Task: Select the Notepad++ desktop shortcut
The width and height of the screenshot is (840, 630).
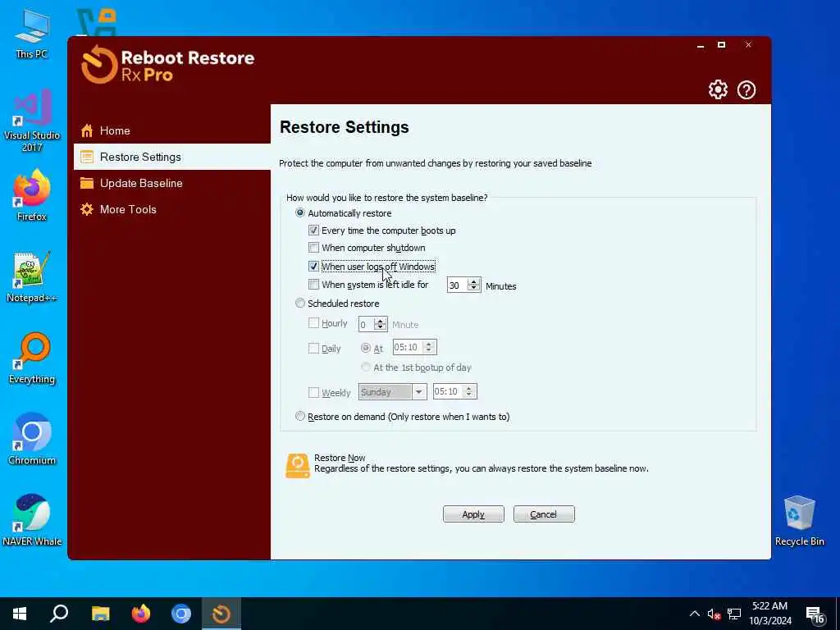Action: pyautogui.click(x=32, y=277)
